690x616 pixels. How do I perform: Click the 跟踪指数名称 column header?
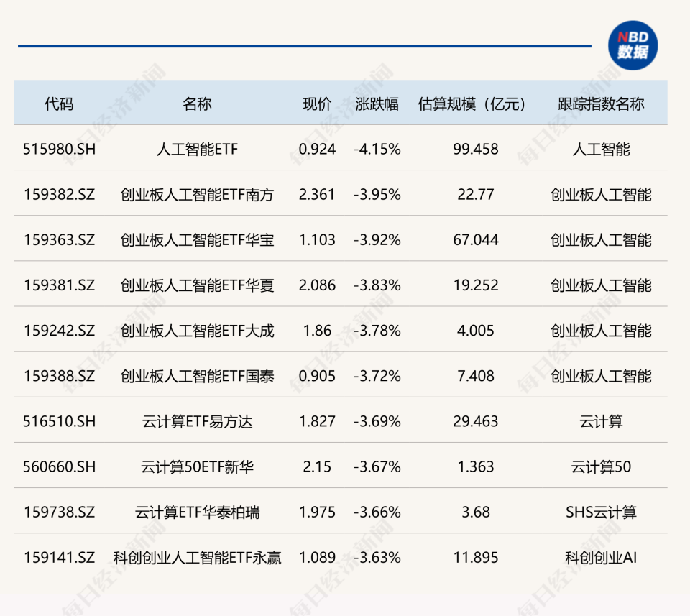coord(602,102)
